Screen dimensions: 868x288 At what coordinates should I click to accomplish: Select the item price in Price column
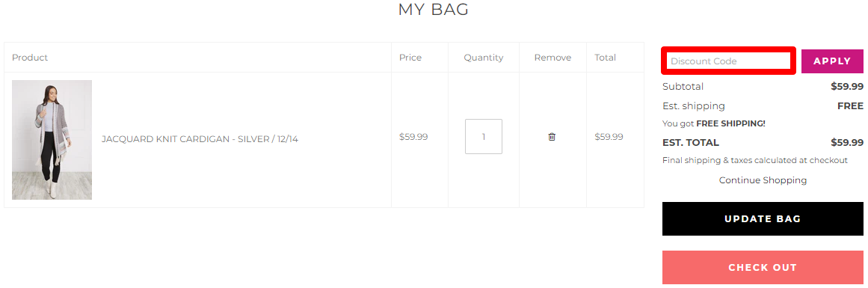click(x=413, y=136)
